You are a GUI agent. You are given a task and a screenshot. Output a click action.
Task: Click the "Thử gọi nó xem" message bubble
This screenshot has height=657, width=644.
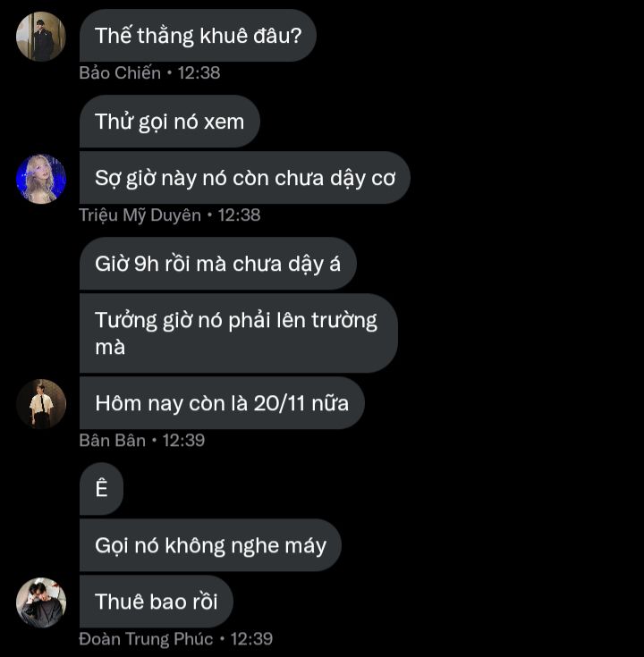[x=170, y=122]
